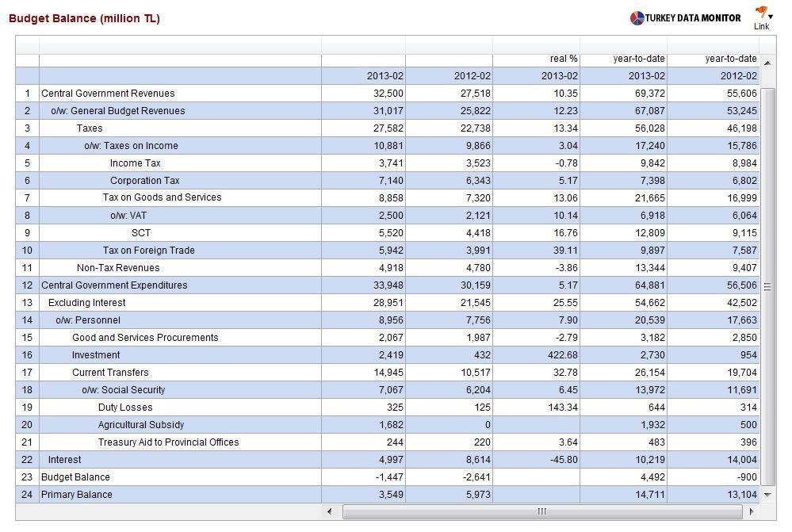Click the orange Link pin icon
The height and width of the screenshot is (532, 792).
pyautogui.click(x=761, y=12)
